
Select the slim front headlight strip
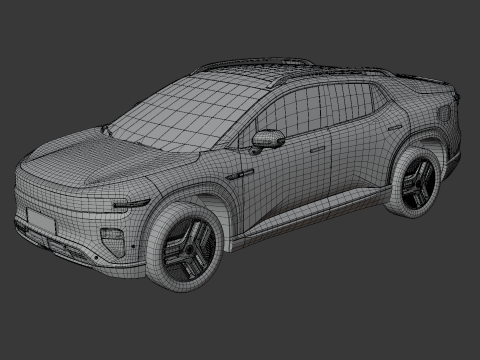pos(132,203)
